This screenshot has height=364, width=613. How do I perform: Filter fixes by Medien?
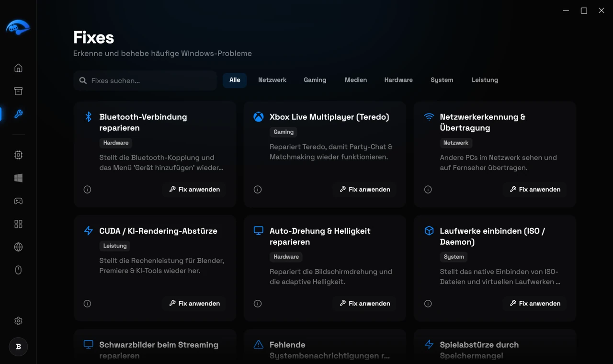click(x=356, y=80)
